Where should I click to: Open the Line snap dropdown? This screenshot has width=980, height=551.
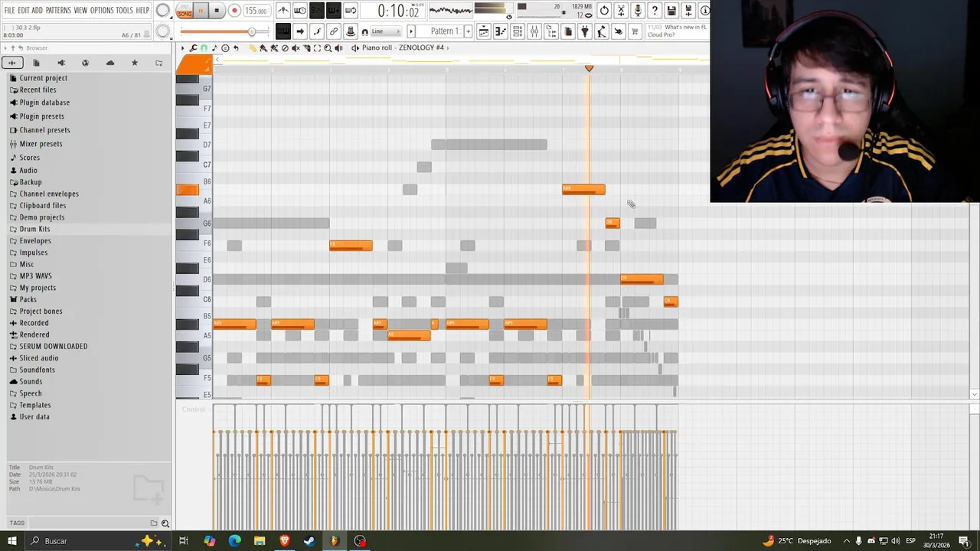pos(385,31)
